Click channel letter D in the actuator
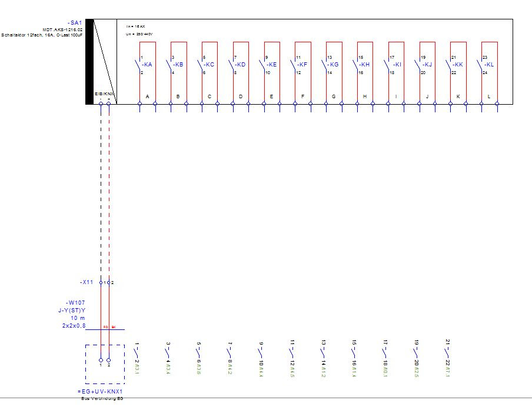 pos(241,96)
